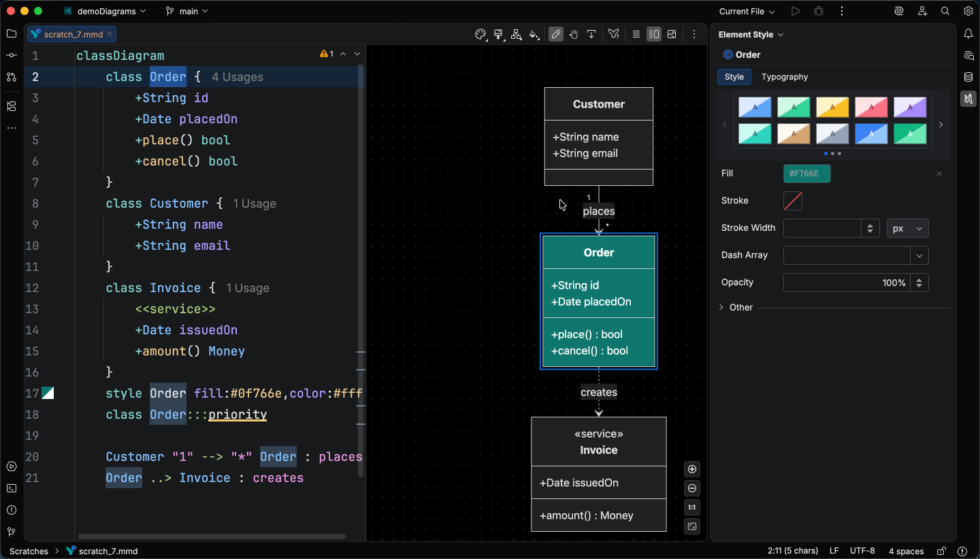Viewport: 980px width, 559px height.
Task: Click the Stroke Width input field
Action: [x=823, y=228]
